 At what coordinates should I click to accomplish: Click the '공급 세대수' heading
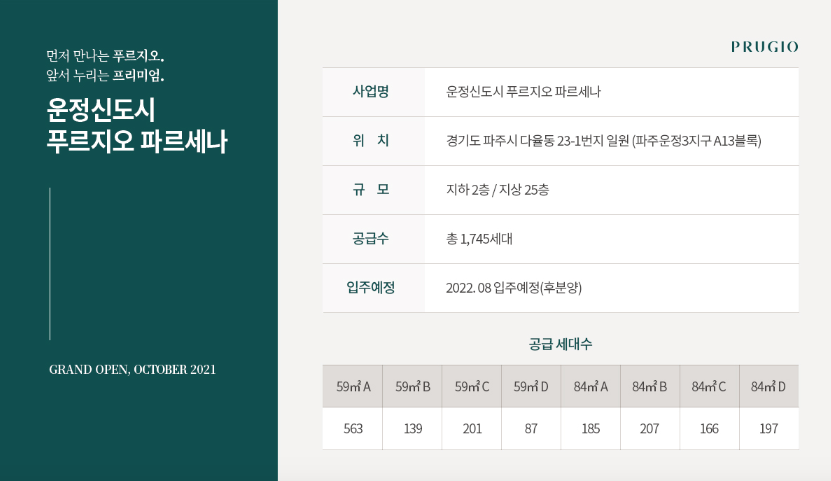pyautogui.click(x=560, y=344)
